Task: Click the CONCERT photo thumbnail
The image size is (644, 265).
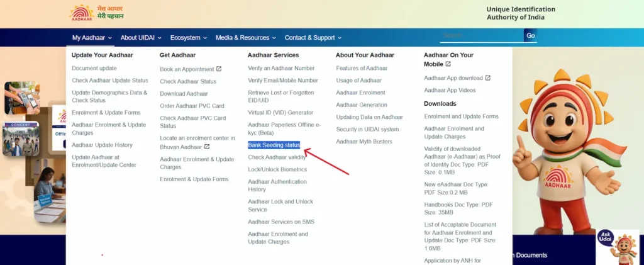Action: (x=21, y=138)
